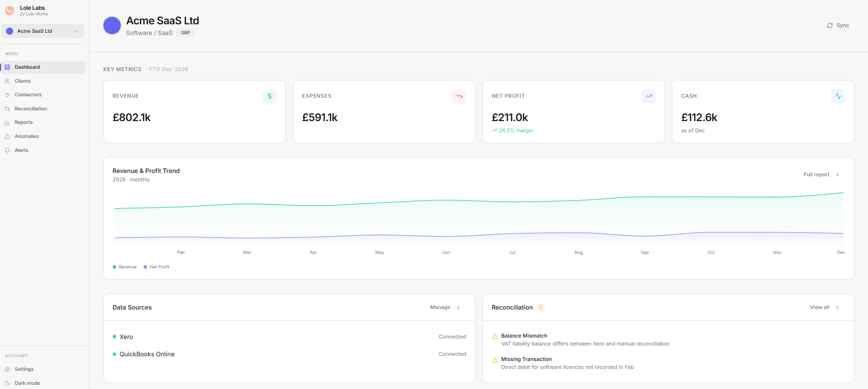
Task: Go to Clients in the menu
Action: tap(43, 81)
